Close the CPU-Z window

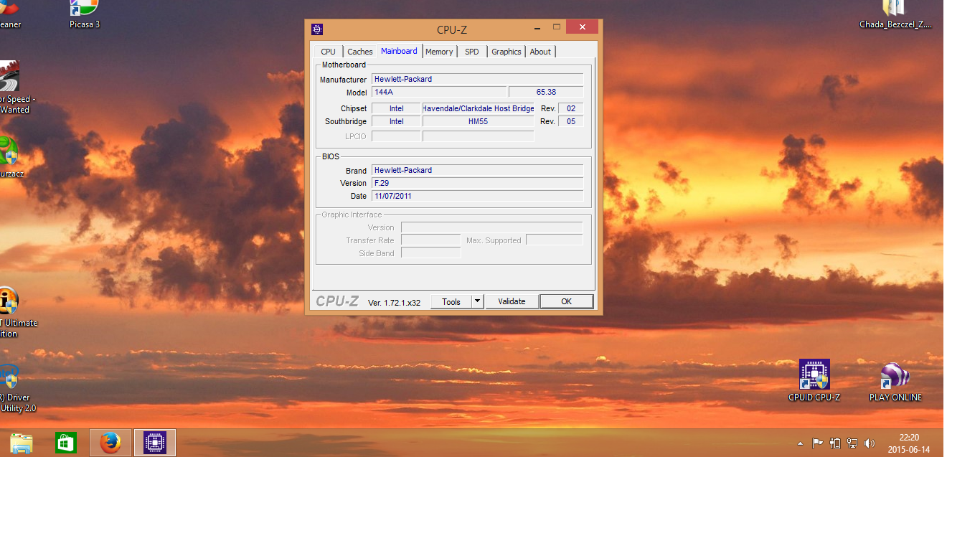(x=582, y=27)
